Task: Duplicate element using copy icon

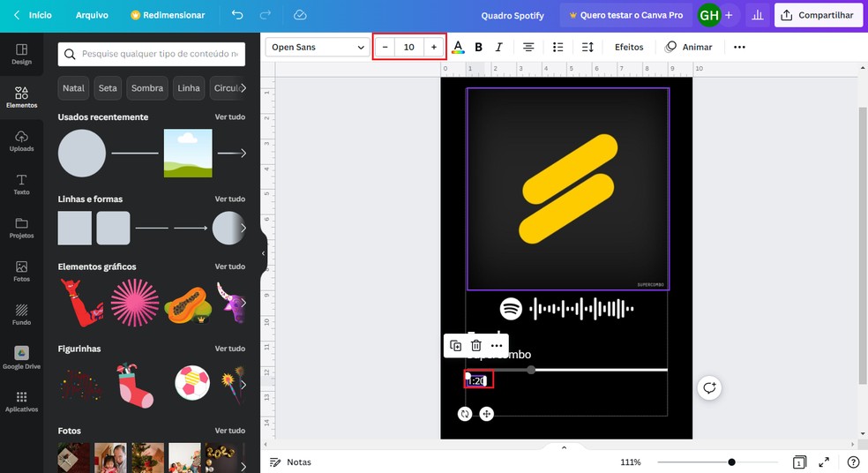Action: (x=455, y=346)
